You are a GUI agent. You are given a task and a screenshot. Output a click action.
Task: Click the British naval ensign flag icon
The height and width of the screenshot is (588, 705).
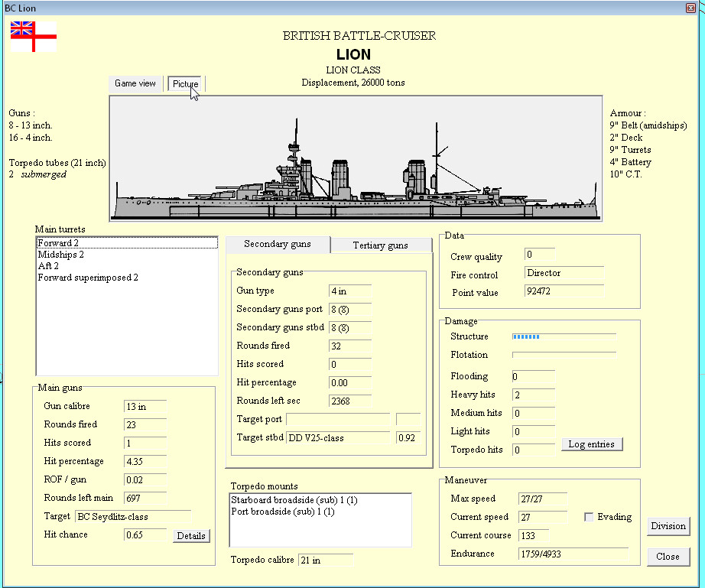tap(33, 36)
